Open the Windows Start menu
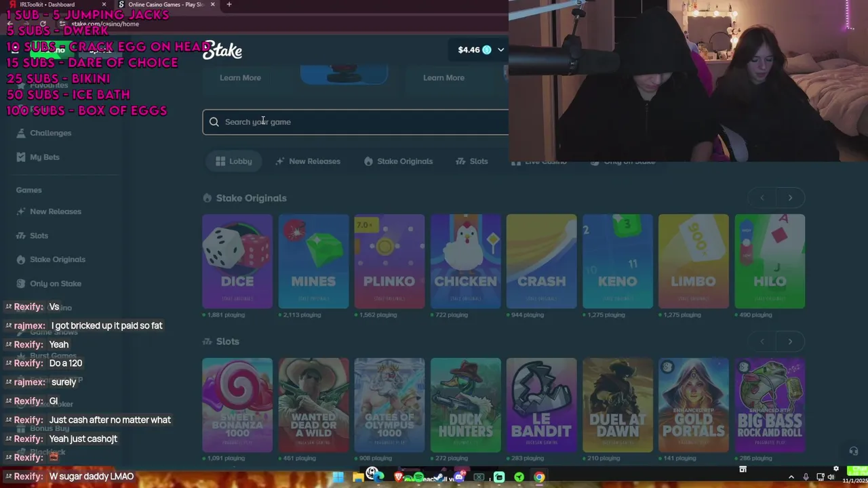The image size is (868, 488). [x=338, y=477]
